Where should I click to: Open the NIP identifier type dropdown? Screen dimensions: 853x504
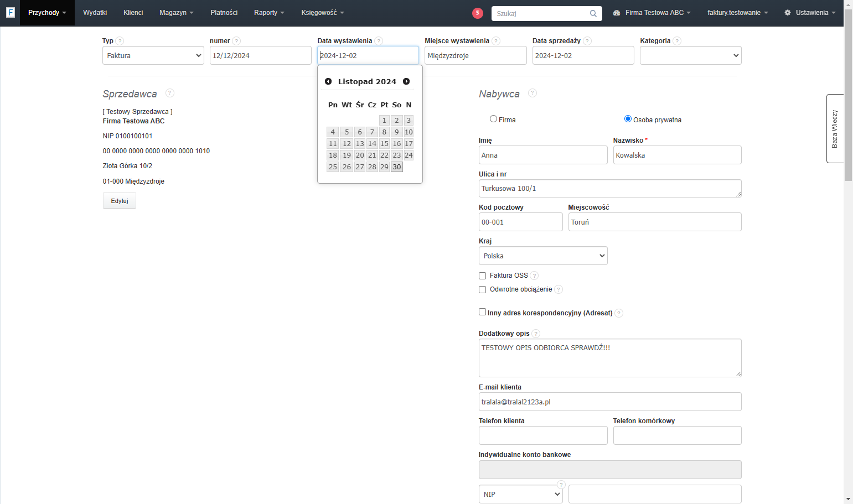520,494
